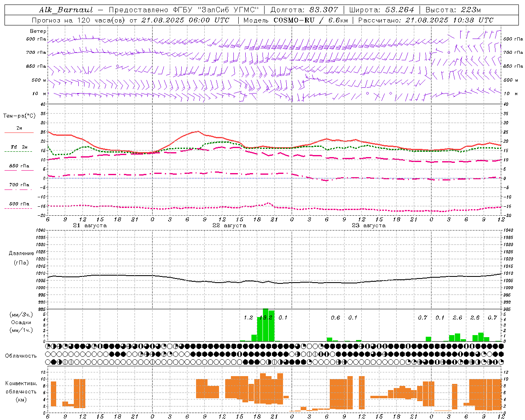This screenshot has width=525, height=420.
Task: Click the (мм/1ч.) precipitation unit label
Action: tap(21, 330)
